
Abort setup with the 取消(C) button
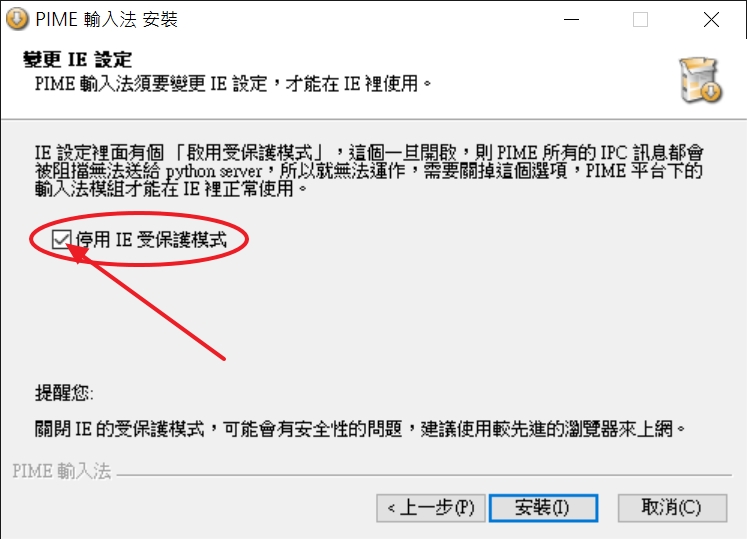[x=672, y=508]
